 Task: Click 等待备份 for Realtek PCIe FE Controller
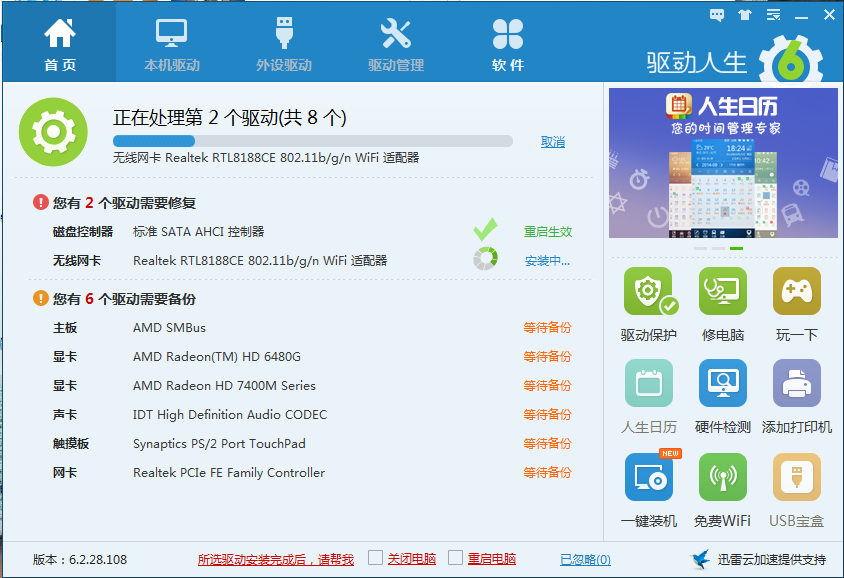point(547,473)
